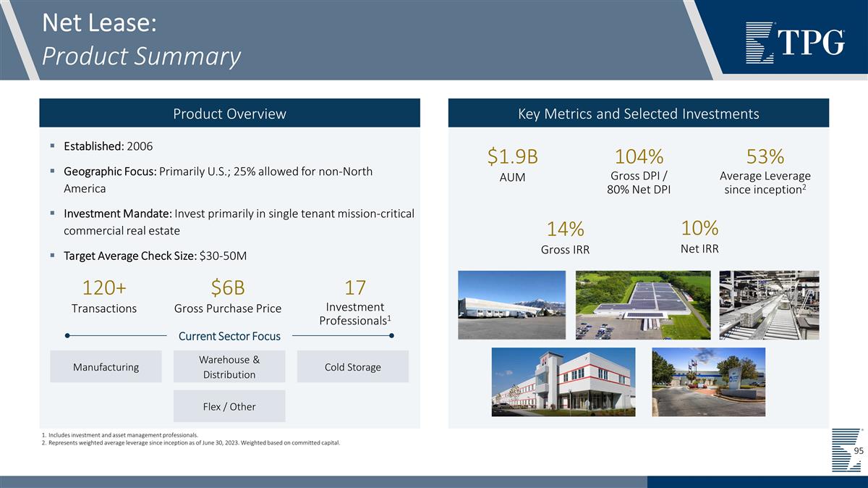
Task: Open the aerial solar-roof facility photo
Action: (x=643, y=305)
